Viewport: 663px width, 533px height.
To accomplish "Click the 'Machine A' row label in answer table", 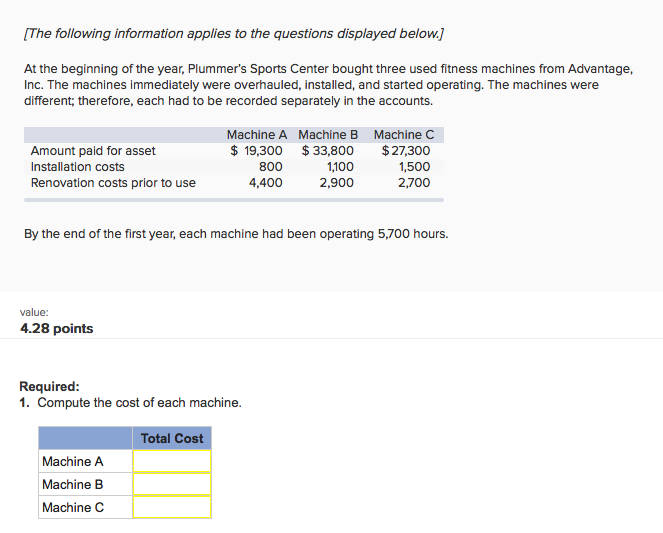I will tap(73, 461).
